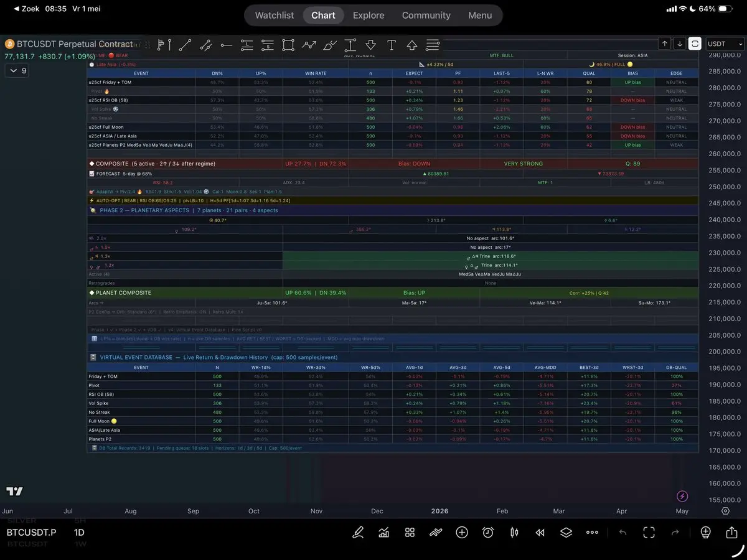Click the VIRTUAL EVENT DATABASE header
Screen dimensions: 747x560
pos(393,358)
